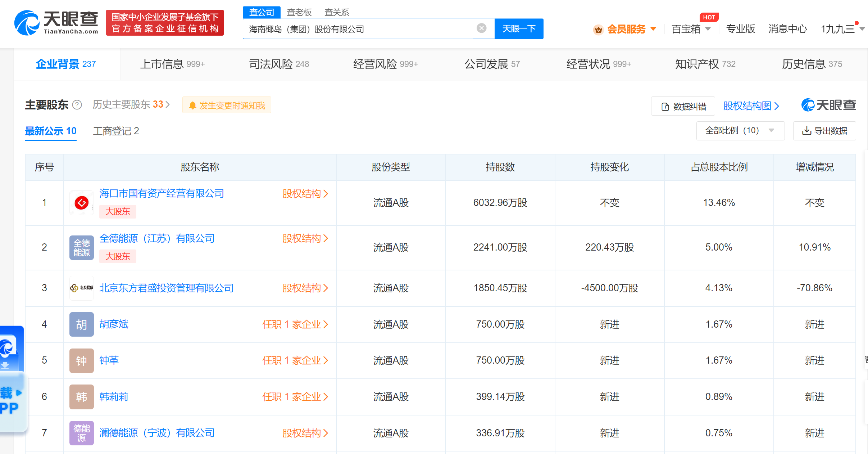
Task: Open the 会员服务 crown icon
Action: pos(598,29)
